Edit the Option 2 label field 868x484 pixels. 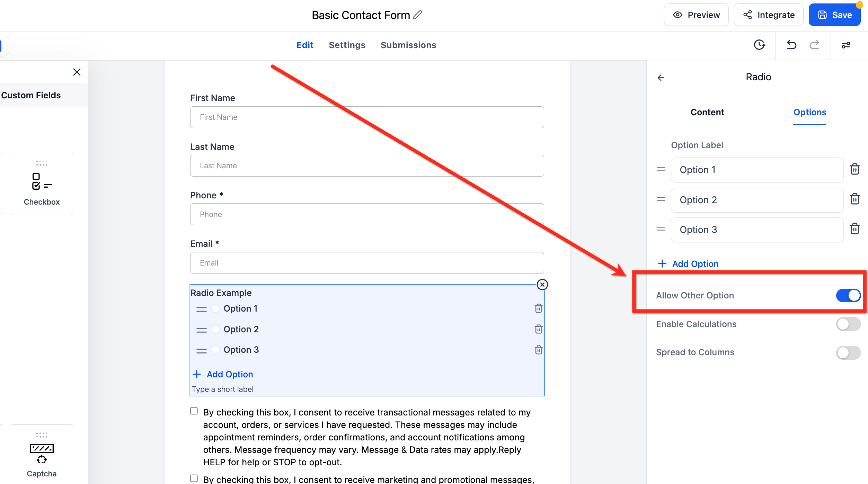point(757,200)
